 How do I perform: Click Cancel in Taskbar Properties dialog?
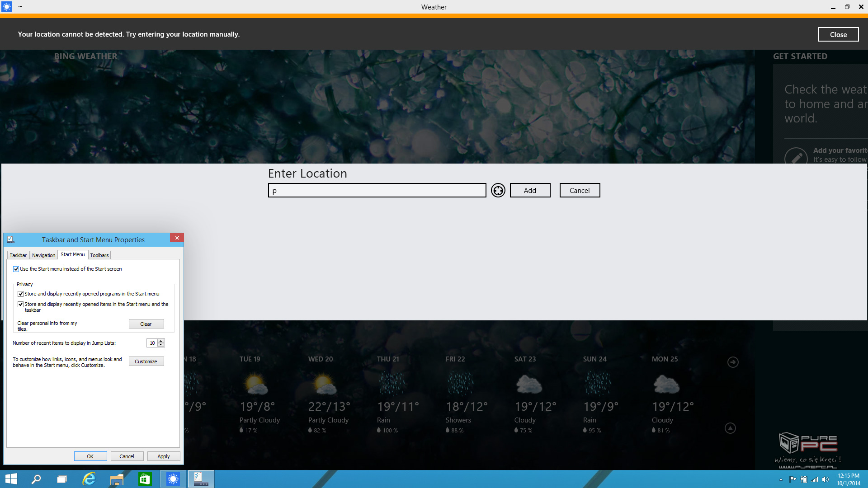point(127,456)
